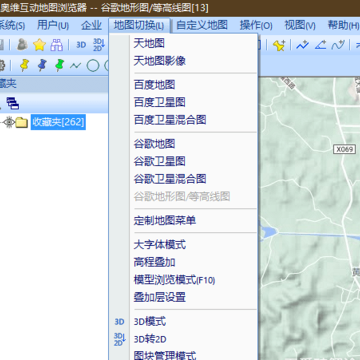Image resolution: width=360 pixels, height=360 pixels.
Task: Pick the green circle drawing tool
Action: pyautogui.click(x=93, y=66)
